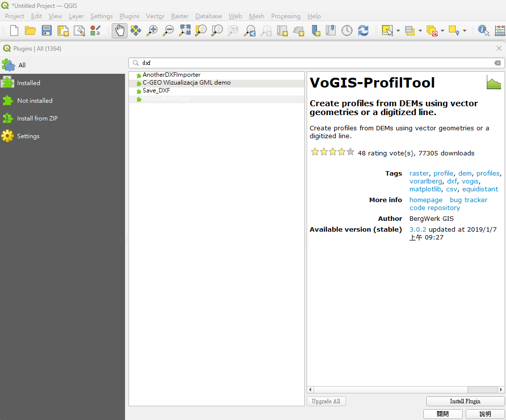Screen dimensions: 506x420
Task: Activate the Zoom Out tool
Action: [168, 30]
